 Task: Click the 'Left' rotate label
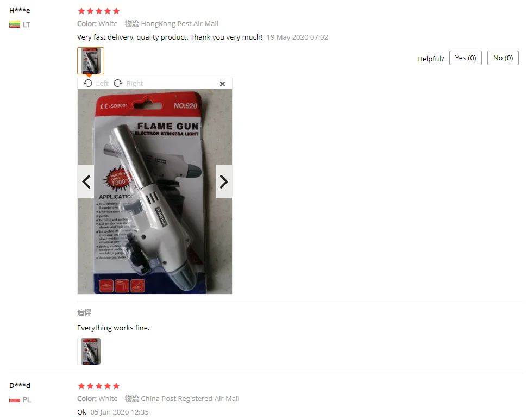pos(102,83)
